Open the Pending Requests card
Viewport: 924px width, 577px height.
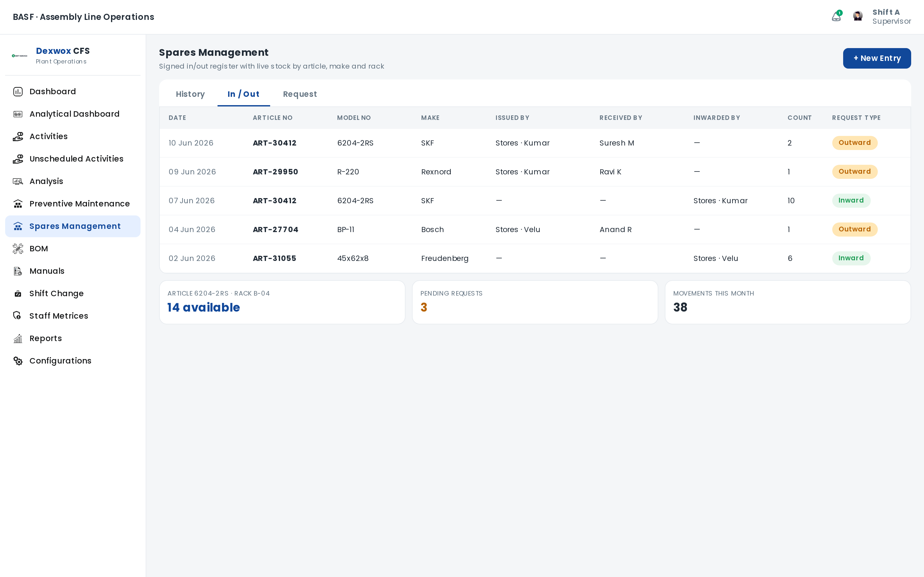(535, 302)
